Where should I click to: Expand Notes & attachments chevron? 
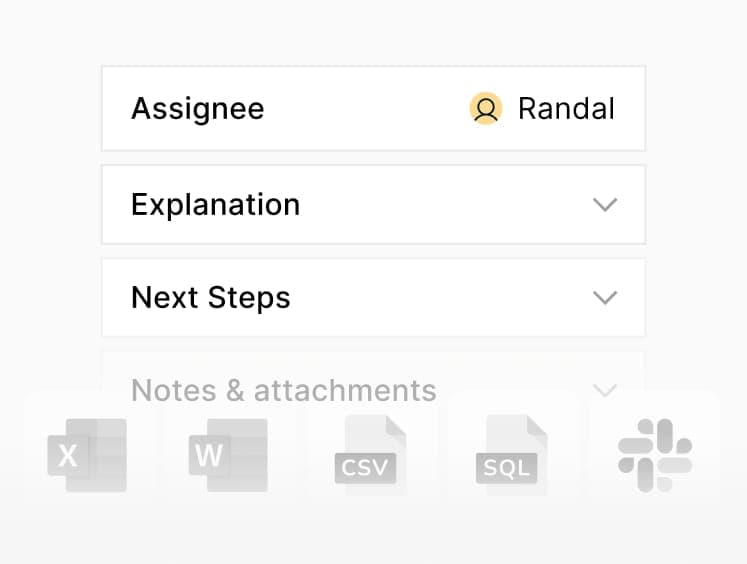605,390
